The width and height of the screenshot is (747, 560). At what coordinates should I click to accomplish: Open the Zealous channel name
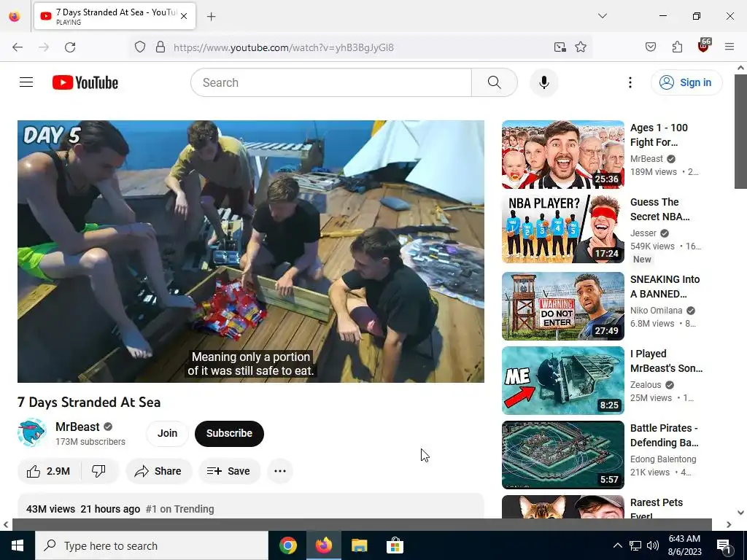click(x=646, y=384)
